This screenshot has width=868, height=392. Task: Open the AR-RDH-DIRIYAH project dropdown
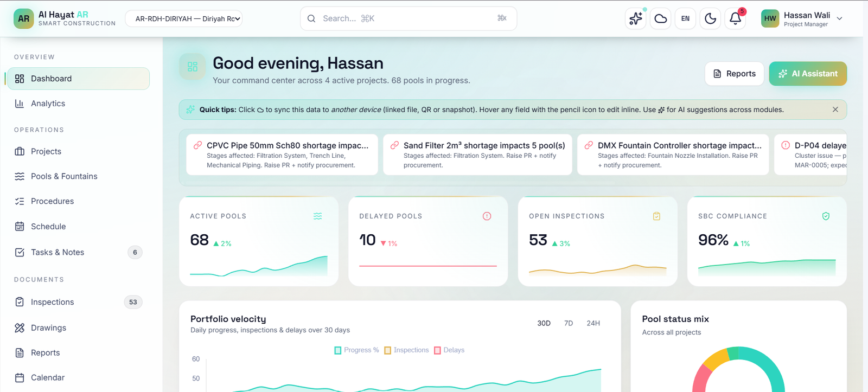click(x=183, y=18)
